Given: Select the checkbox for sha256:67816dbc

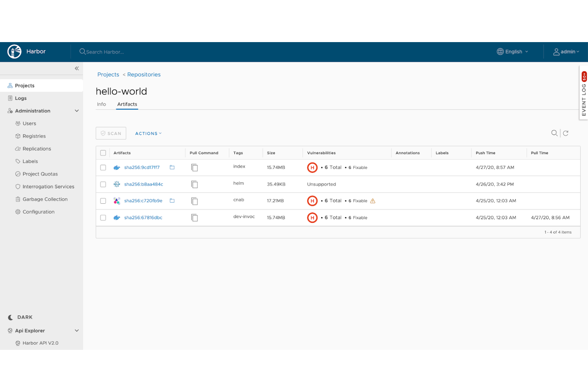Looking at the screenshot, I should (x=103, y=218).
